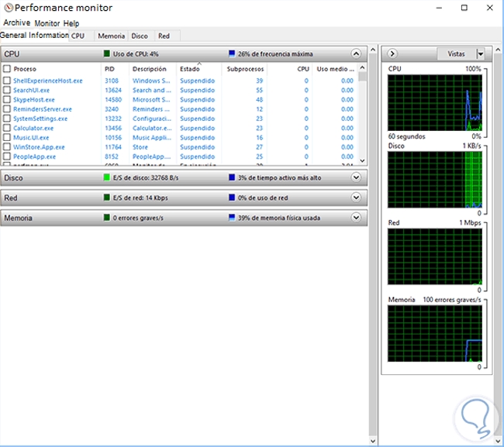504x447 pixels.
Task: Click the green CPU usage indicator square
Action: [x=107, y=54]
